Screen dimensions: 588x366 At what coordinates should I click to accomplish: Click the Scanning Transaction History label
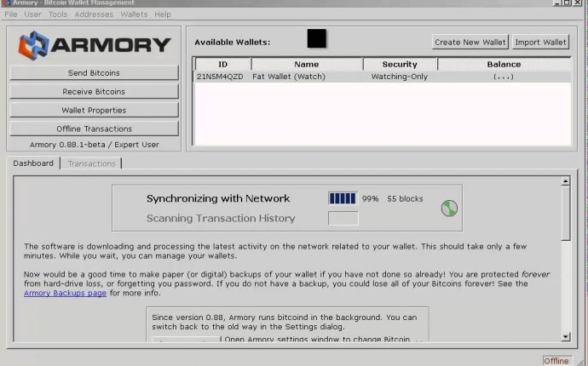click(221, 218)
